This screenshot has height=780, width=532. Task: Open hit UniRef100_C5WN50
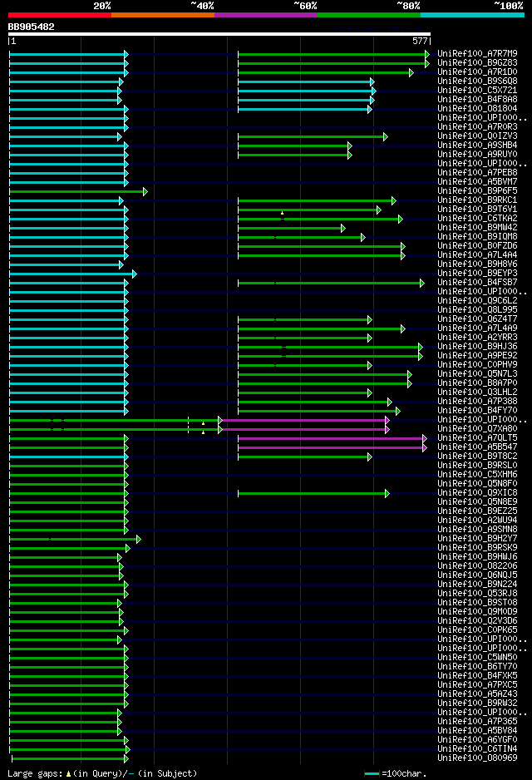pyautogui.click(x=477, y=658)
